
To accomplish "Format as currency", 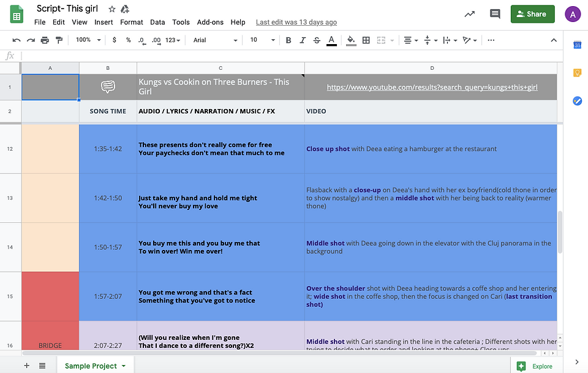I will tap(115, 40).
